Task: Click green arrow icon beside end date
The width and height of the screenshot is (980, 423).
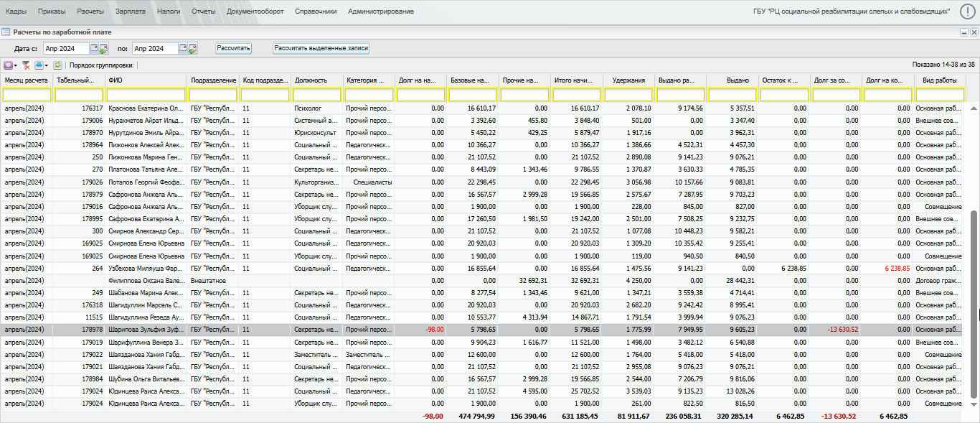Action: point(192,50)
